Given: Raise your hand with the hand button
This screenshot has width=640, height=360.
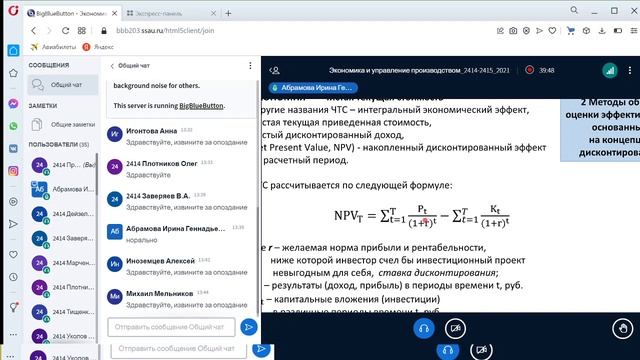Looking at the screenshot, I should tap(622, 329).
